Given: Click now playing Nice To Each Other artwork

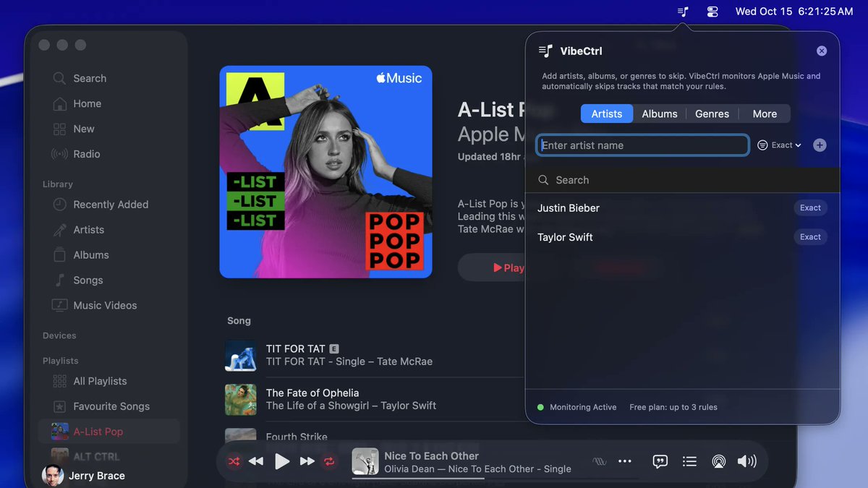Looking at the screenshot, I should 365,462.
